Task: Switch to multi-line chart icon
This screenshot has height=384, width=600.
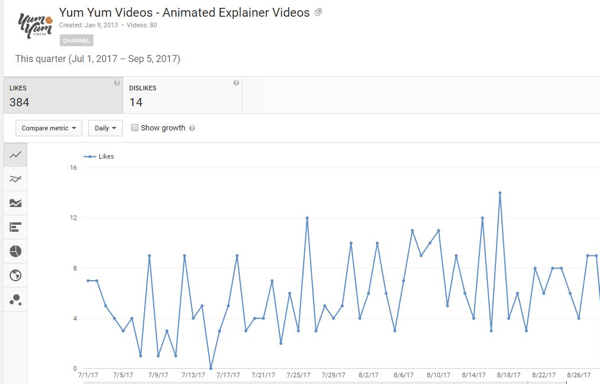Action: [x=15, y=179]
